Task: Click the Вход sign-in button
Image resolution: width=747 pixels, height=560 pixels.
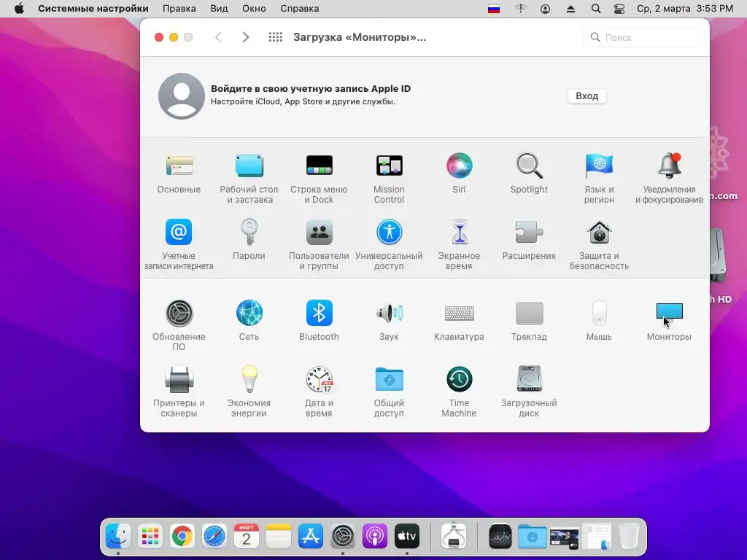Action: point(587,96)
